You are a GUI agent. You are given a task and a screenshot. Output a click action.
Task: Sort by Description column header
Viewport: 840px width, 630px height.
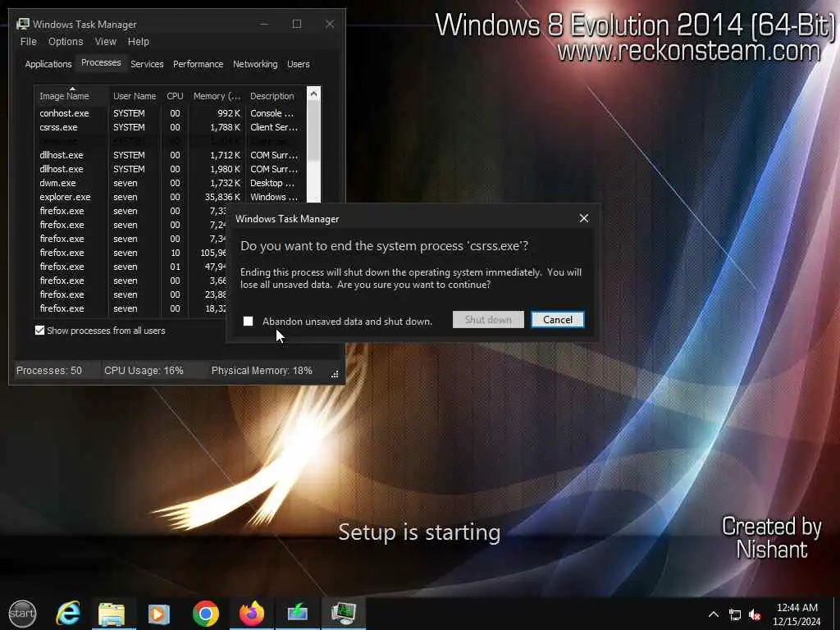tap(276, 95)
